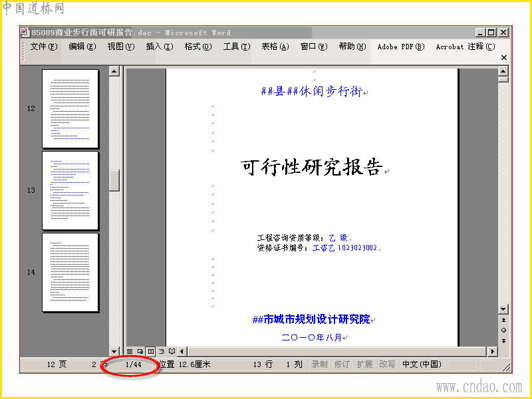The width and height of the screenshot is (532, 399).
Task: Switch to Web Layout view icon
Action: (140, 351)
